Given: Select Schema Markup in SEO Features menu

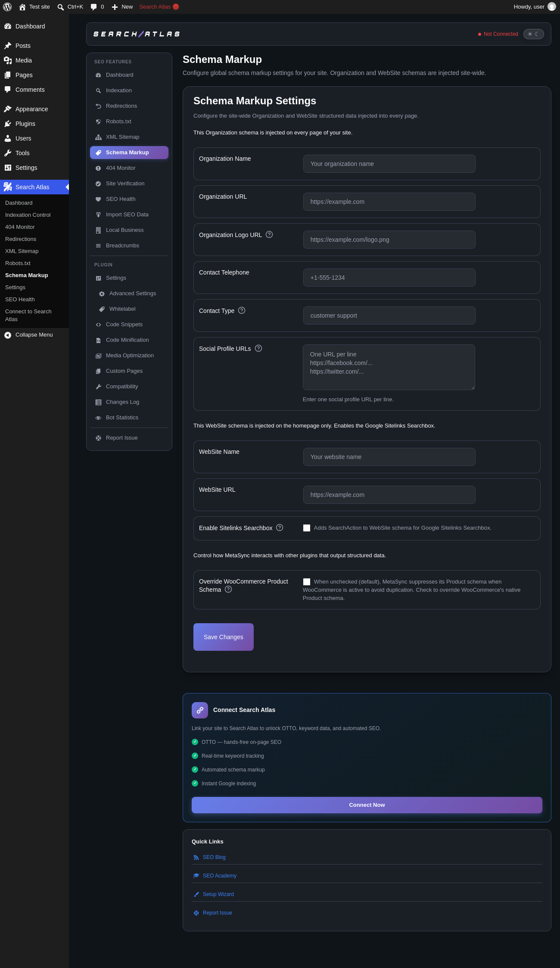Looking at the screenshot, I should tap(129, 153).
